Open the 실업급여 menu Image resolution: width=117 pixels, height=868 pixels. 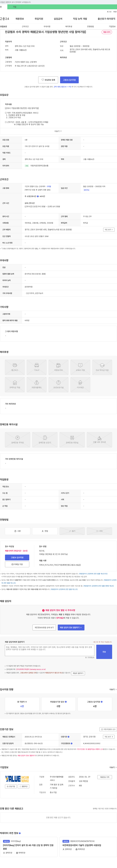tap(58, 19)
